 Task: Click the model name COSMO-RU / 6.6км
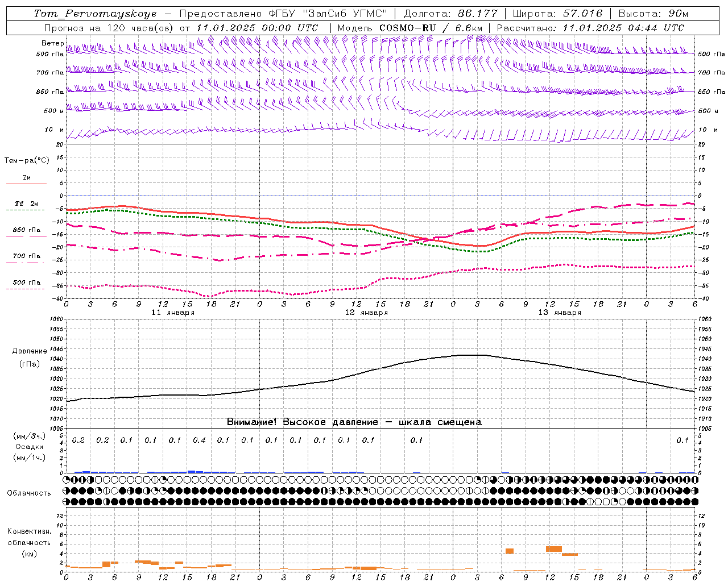[431, 28]
